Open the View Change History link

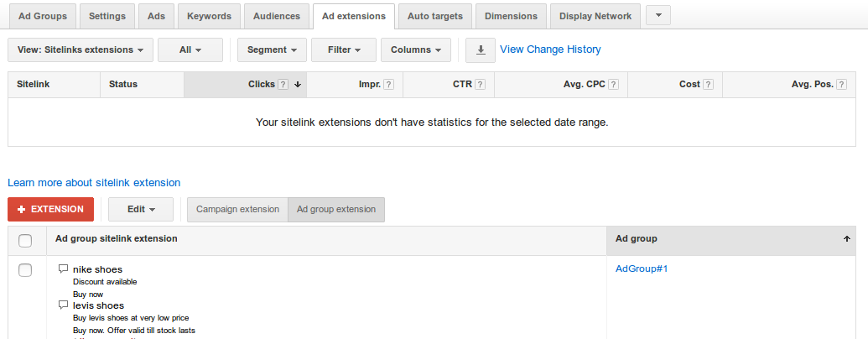click(x=550, y=50)
